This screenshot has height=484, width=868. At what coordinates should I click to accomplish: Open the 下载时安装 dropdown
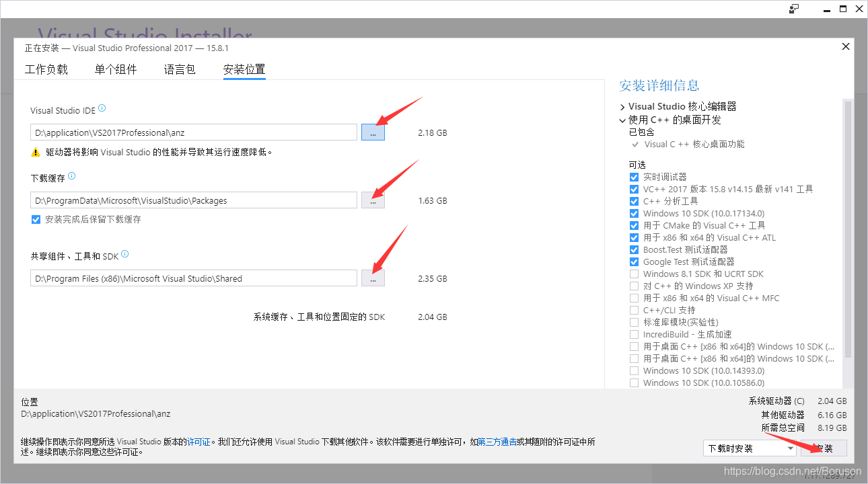750,448
